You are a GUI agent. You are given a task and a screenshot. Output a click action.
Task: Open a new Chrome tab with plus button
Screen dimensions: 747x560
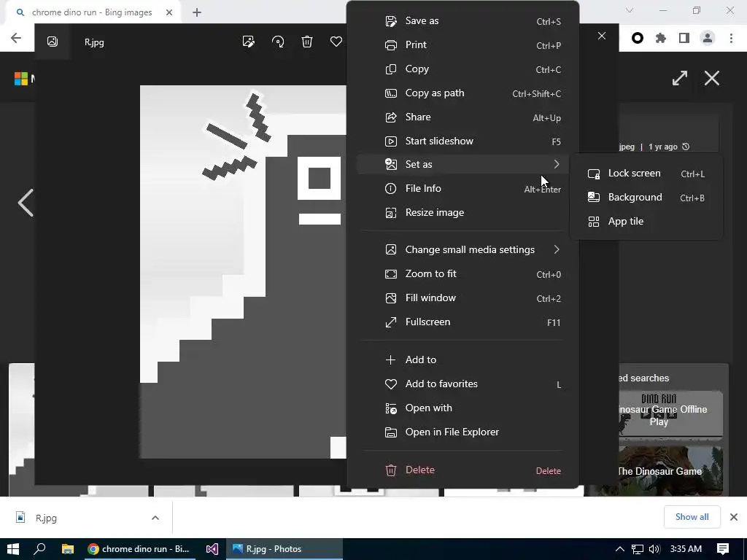197,12
